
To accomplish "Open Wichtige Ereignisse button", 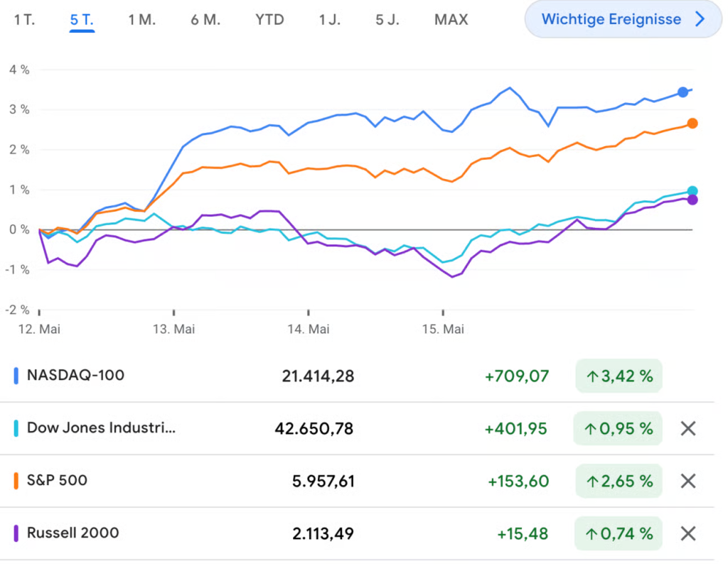I will [611, 19].
